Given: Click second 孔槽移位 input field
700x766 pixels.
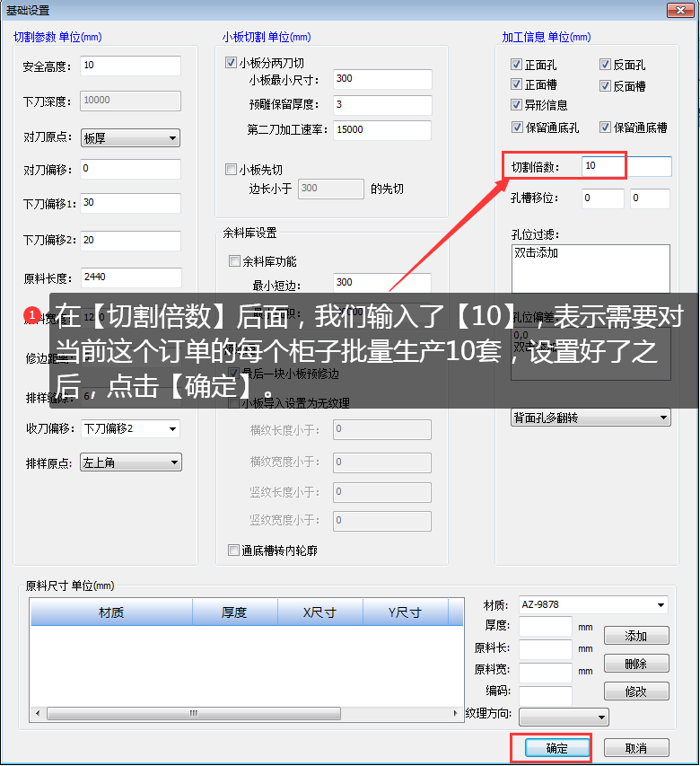Looking at the screenshot, I should (x=650, y=198).
